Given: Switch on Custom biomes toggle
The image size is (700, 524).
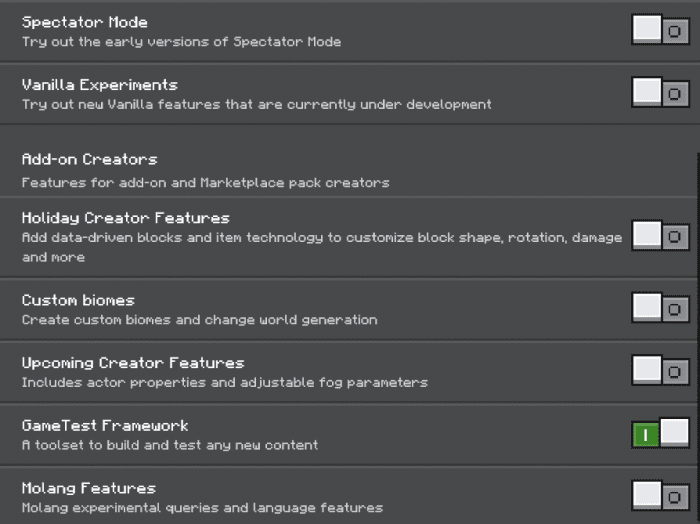Looking at the screenshot, I should 661,308.
